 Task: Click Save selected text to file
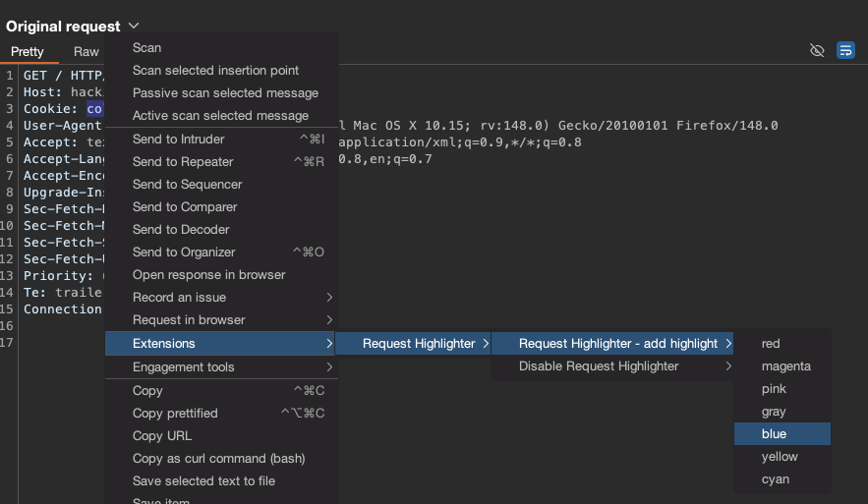click(x=203, y=481)
